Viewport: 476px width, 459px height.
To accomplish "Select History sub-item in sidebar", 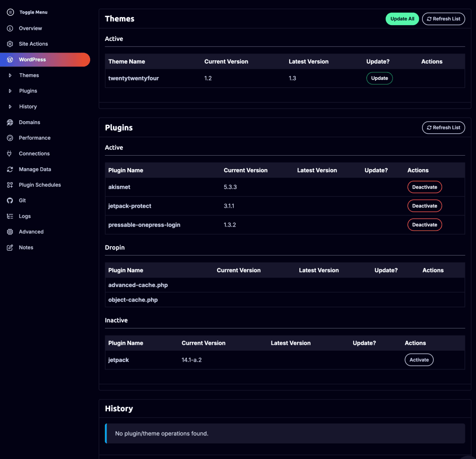I will pyautogui.click(x=28, y=106).
